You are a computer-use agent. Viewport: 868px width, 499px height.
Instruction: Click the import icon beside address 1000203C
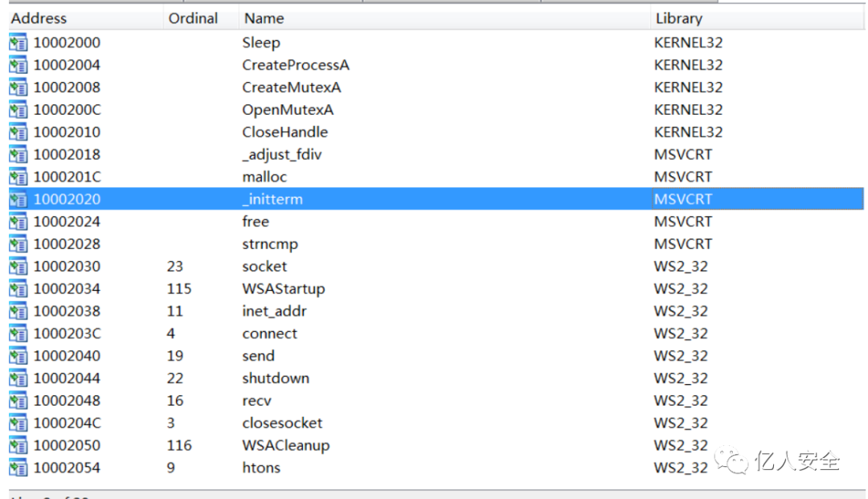coord(18,333)
